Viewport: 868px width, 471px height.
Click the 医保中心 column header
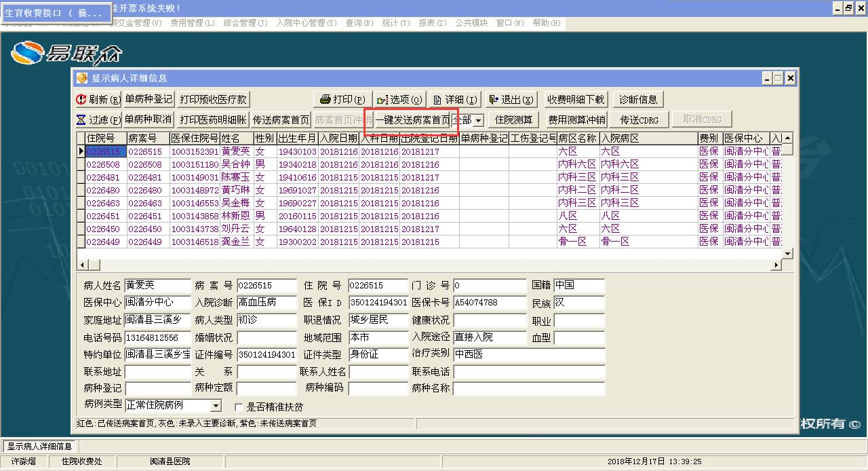[746, 138]
